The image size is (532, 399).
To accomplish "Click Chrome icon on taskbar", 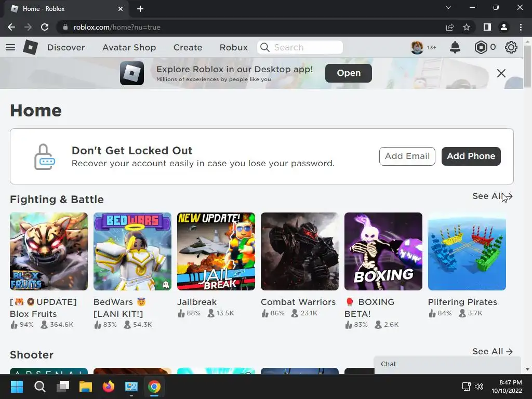I will (x=154, y=387).
